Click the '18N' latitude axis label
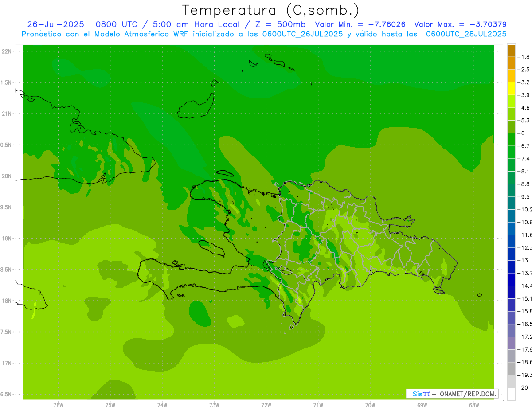 [x=6, y=301]
